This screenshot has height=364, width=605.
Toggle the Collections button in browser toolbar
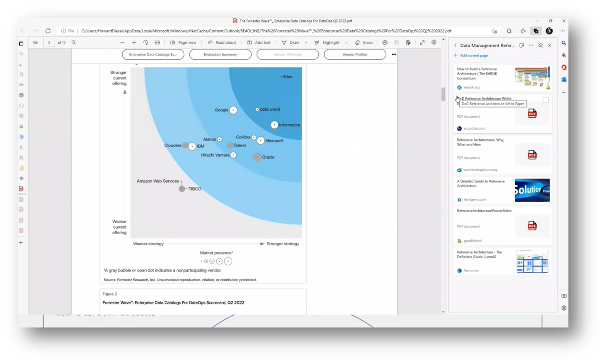pos(536,31)
